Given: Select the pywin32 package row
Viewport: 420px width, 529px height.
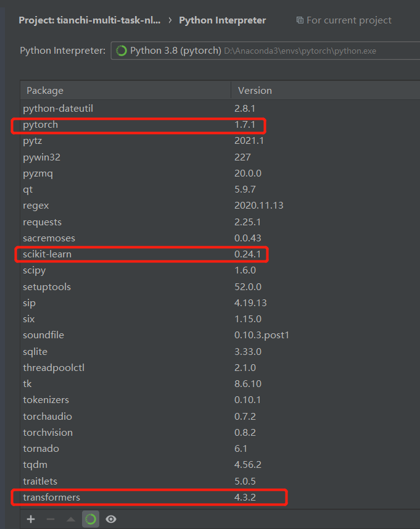Looking at the screenshot, I should [220, 157].
